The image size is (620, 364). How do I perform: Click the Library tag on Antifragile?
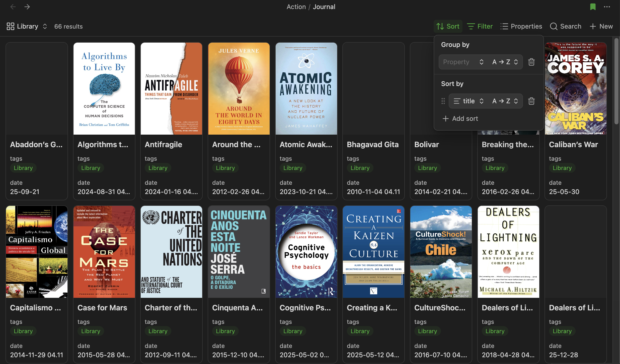158,168
